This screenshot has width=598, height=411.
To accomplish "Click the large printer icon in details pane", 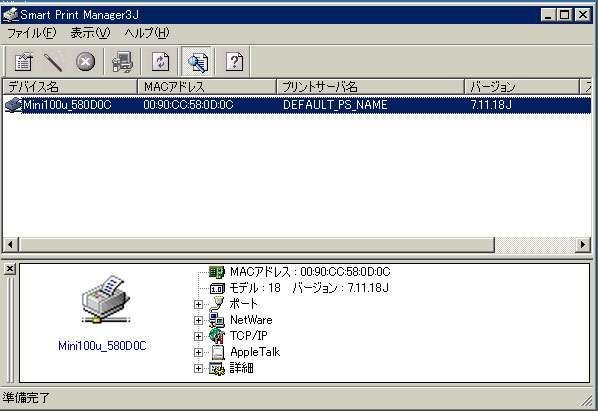I will point(106,299).
